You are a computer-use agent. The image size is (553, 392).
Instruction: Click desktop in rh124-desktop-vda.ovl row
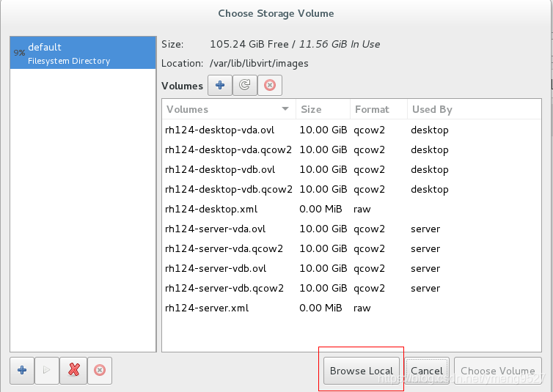tap(430, 130)
